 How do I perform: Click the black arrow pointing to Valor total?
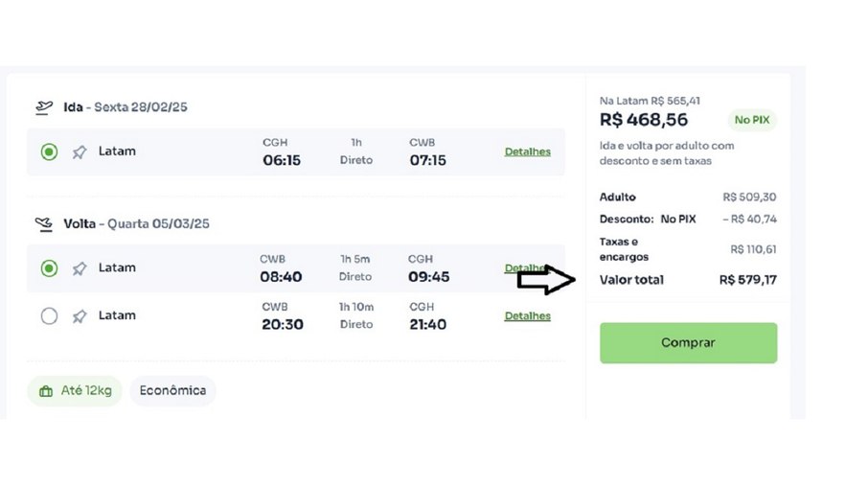[545, 280]
